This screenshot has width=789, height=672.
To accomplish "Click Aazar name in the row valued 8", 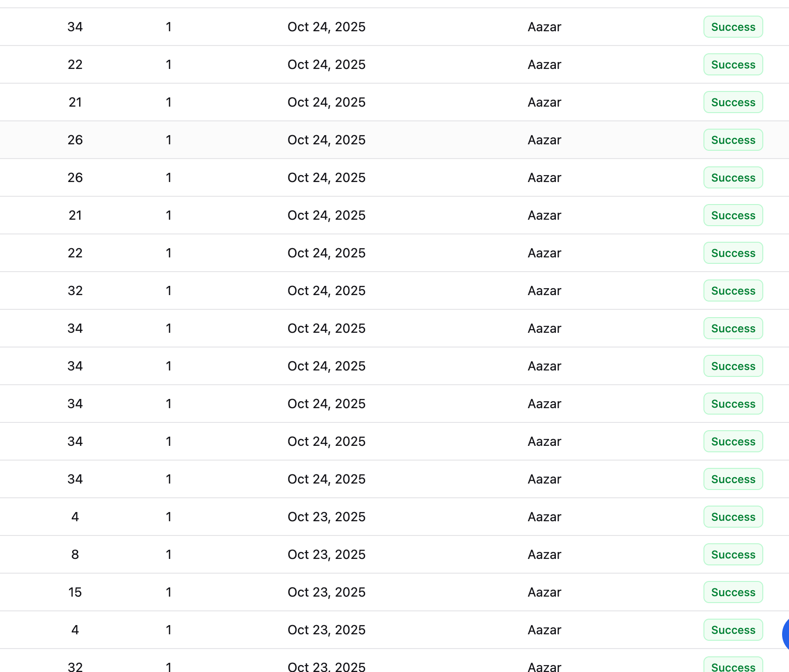I will point(544,554).
